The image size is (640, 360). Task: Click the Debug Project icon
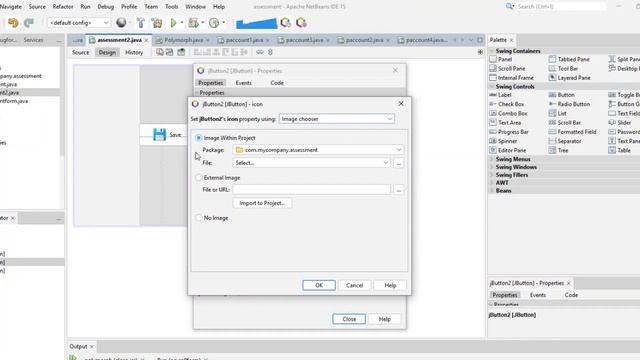[x=193, y=23]
